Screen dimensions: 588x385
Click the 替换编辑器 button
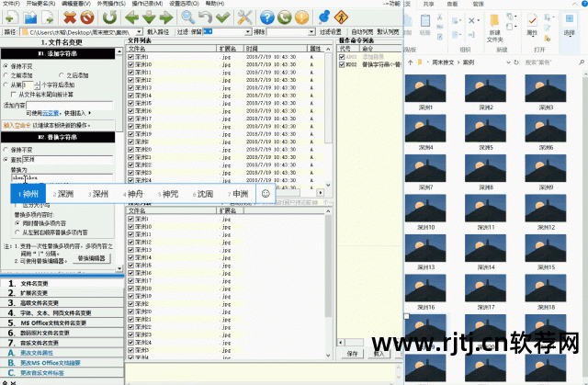tap(92, 258)
